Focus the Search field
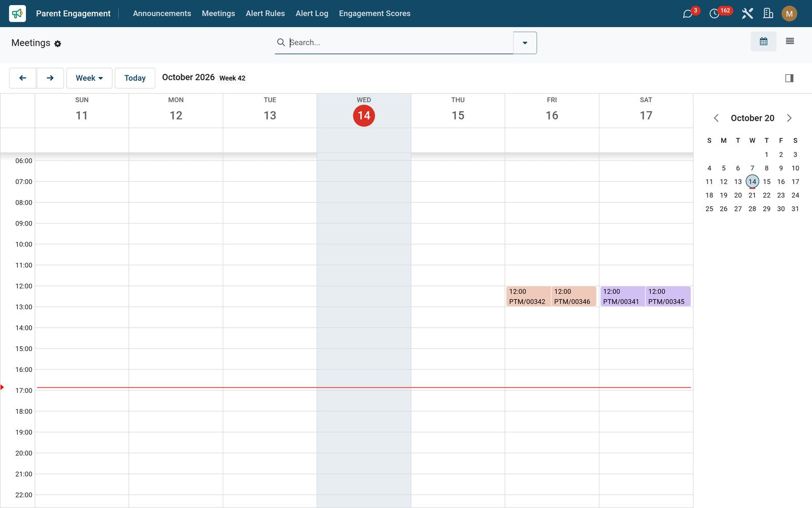The width and height of the screenshot is (812, 508). click(x=400, y=43)
